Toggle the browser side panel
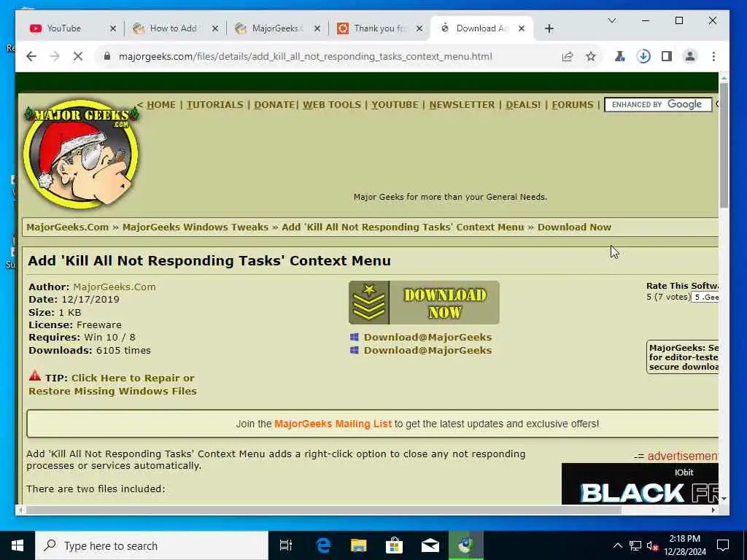747x560 pixels. pyautogui.click(x=667, y=57)
